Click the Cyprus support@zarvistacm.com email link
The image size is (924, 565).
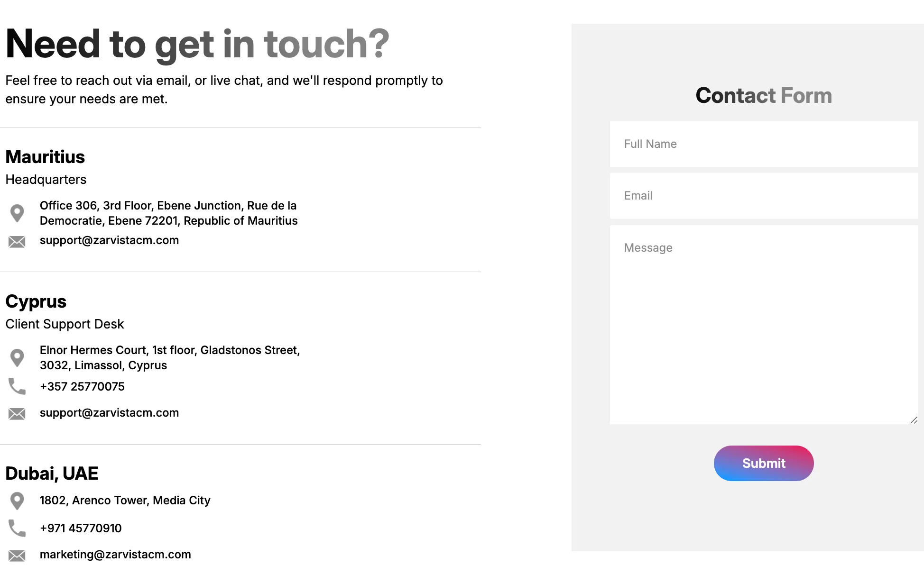pos(109,413)
